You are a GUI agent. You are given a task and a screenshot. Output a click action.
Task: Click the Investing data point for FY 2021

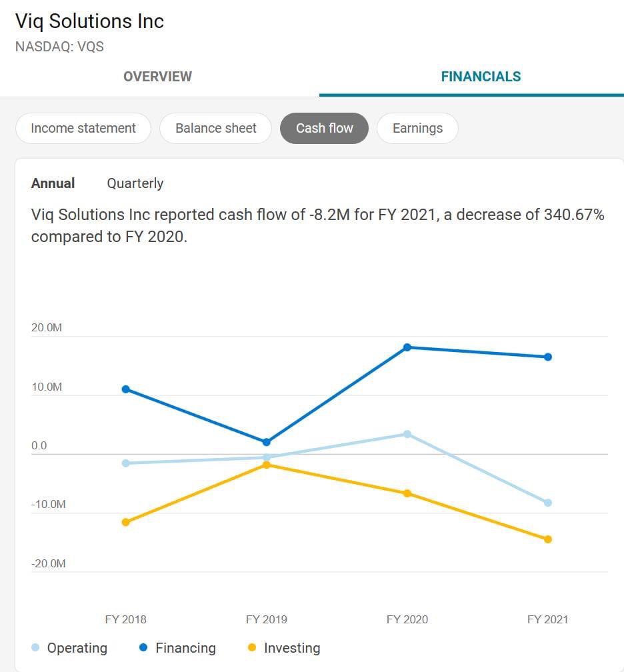point(548,537)
